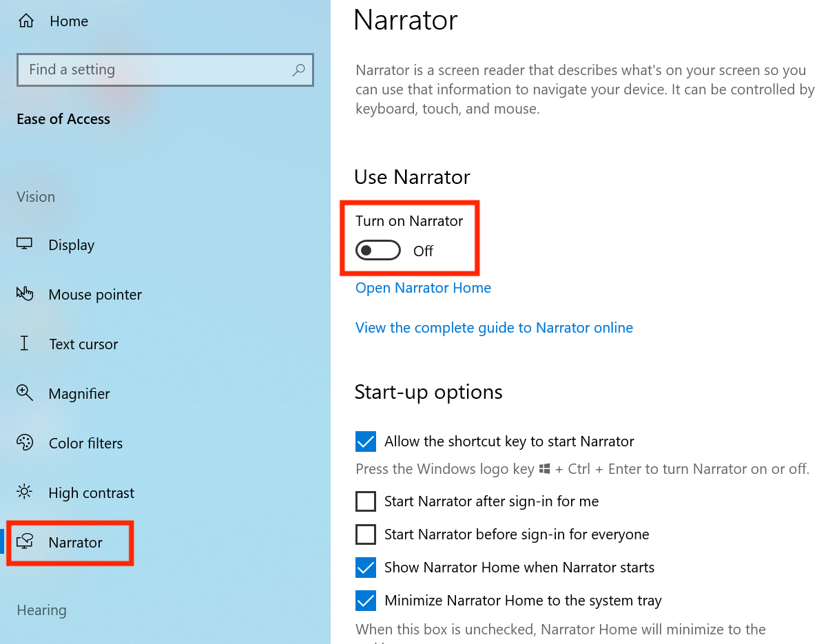This screenshot has width=828, height=644.
Task: Select Narrator in the sidebar
Action: [x=75, y=543]
